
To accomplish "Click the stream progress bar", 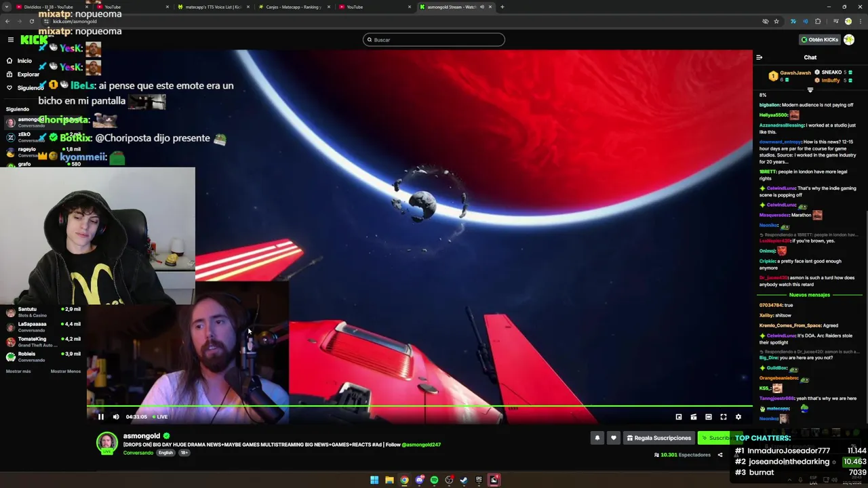I will (419, 407).
